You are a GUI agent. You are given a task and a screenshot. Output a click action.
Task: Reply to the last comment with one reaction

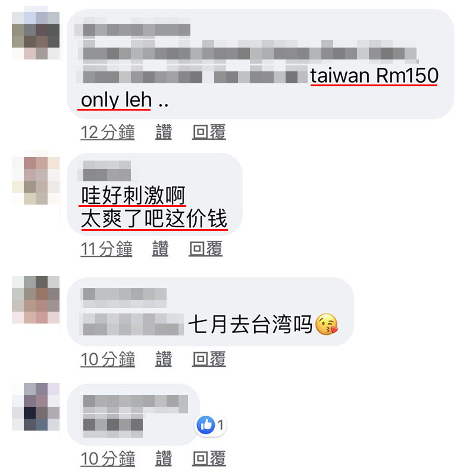coord(209,458)
